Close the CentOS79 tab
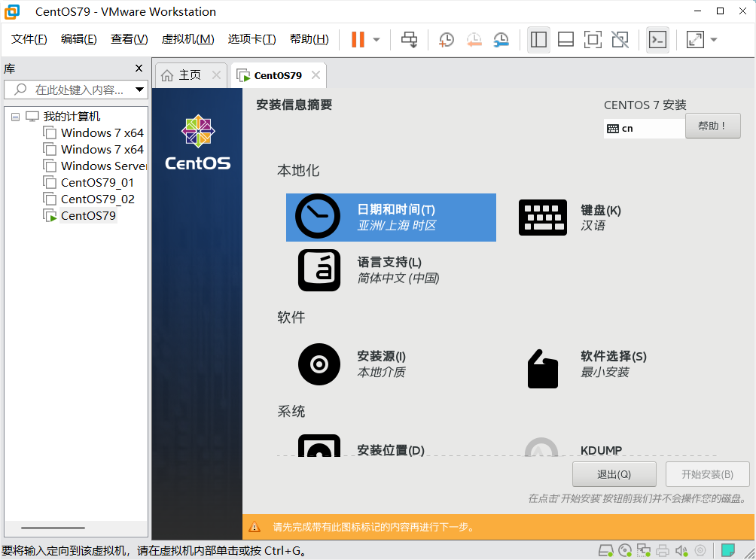Screen dimensions: 756x560 tap(316, 75)
